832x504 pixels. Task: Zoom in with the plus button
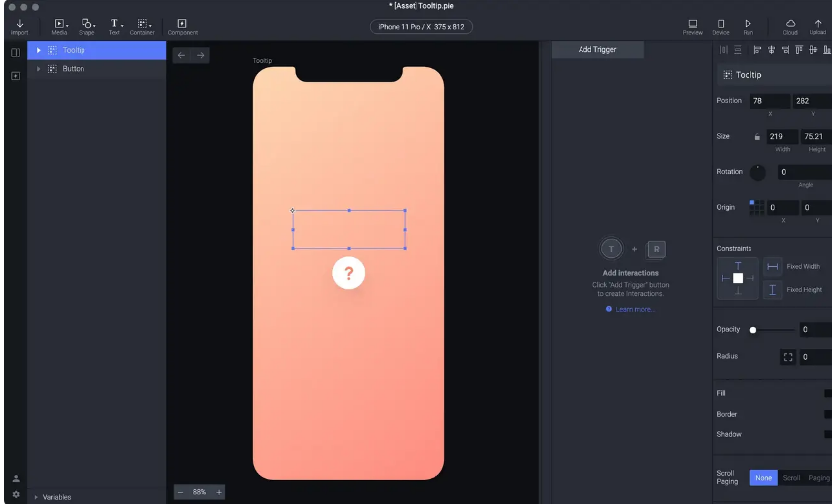(219, 492)
